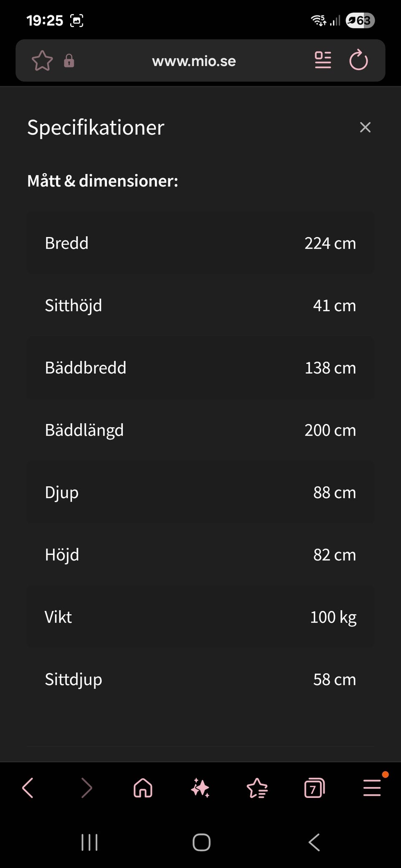Tap the Vikt 100 kg row

click(200, 617)
